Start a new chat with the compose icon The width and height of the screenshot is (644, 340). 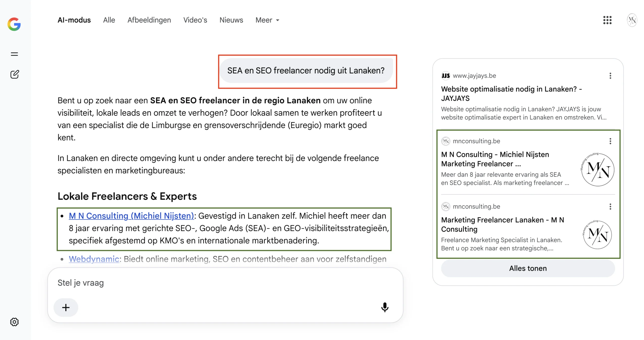tap(15, 74)
